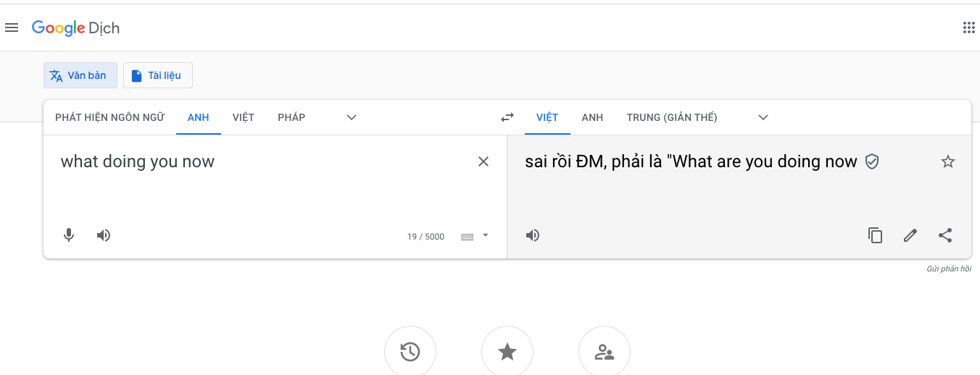Click the verified shield badge

point(872,161)
